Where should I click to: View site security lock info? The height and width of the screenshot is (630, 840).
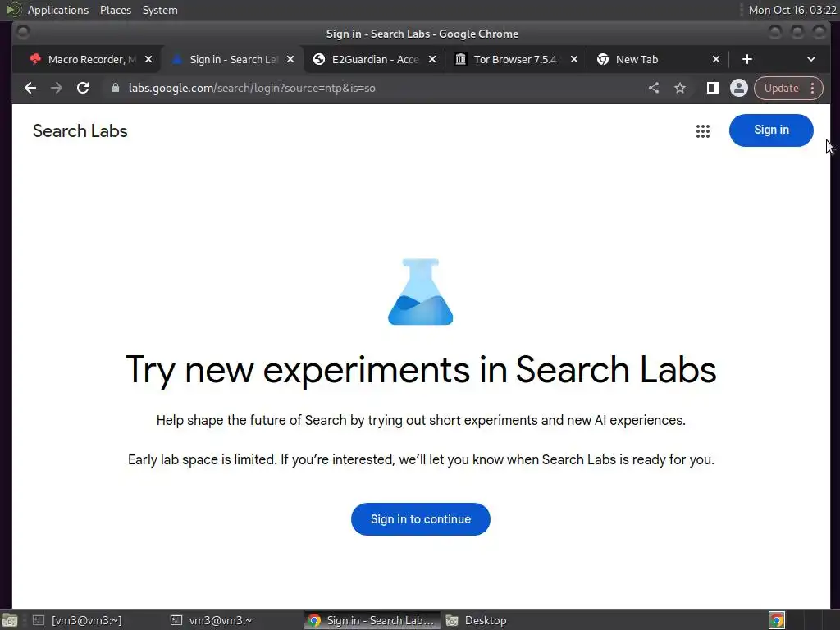pos(115,88)
